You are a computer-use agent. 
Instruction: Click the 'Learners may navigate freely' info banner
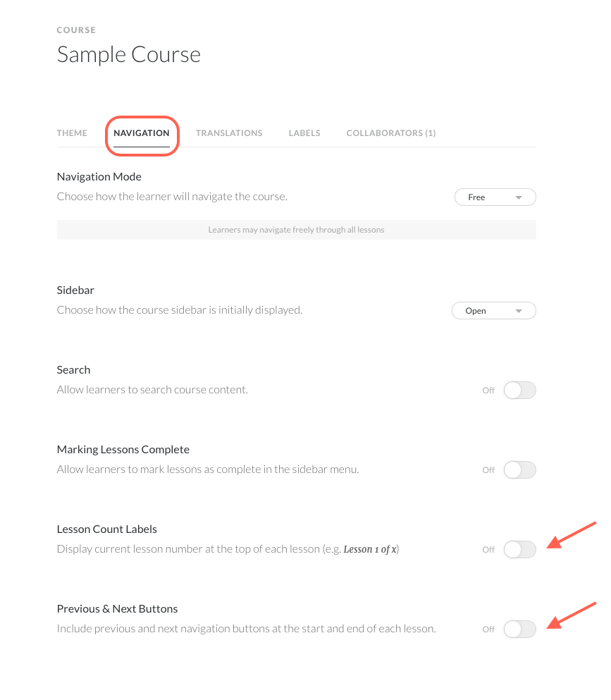(296, 230)
